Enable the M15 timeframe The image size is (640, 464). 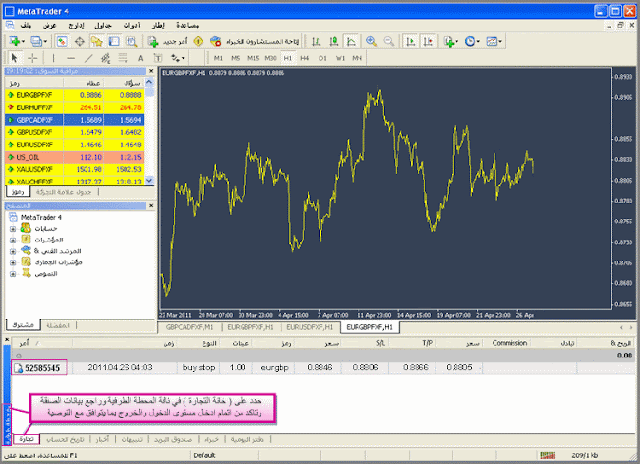253,58
